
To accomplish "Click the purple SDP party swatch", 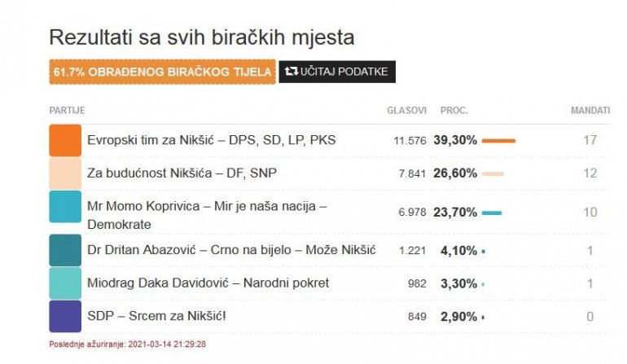I will point(65,316).
